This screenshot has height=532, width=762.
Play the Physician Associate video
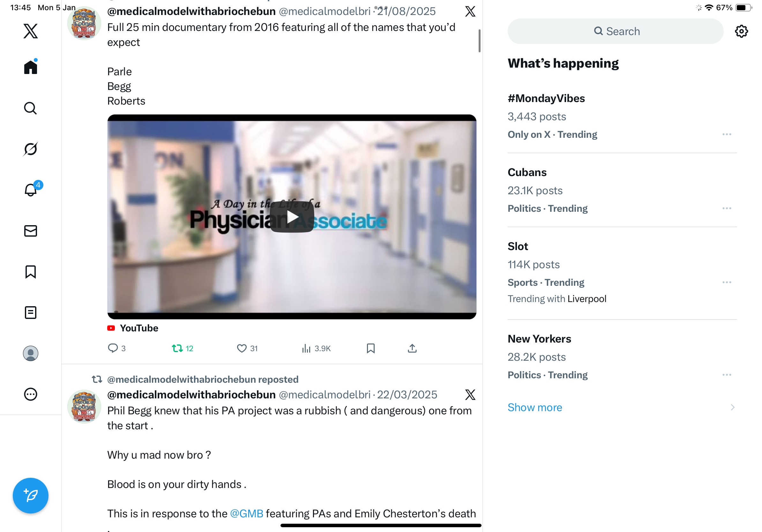[292, 217]
